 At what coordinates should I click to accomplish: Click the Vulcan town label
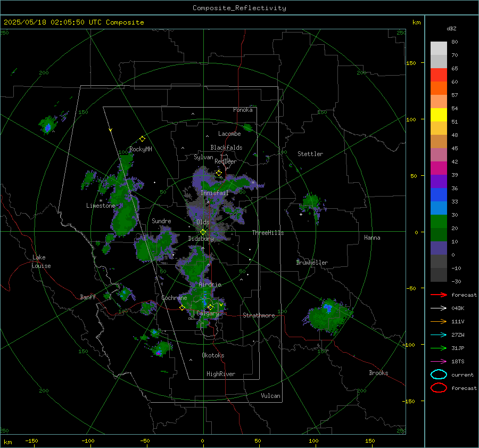pos(271,396)
